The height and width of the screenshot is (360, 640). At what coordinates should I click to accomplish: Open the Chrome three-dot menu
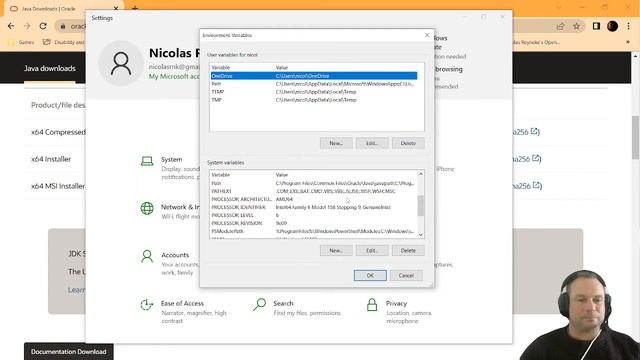point(629,26)
